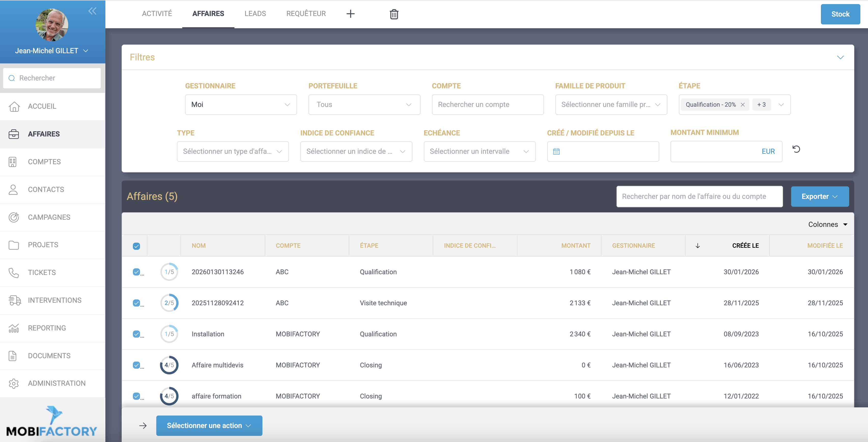Click the Stock button
868x442 pixels.
point(840,14)
